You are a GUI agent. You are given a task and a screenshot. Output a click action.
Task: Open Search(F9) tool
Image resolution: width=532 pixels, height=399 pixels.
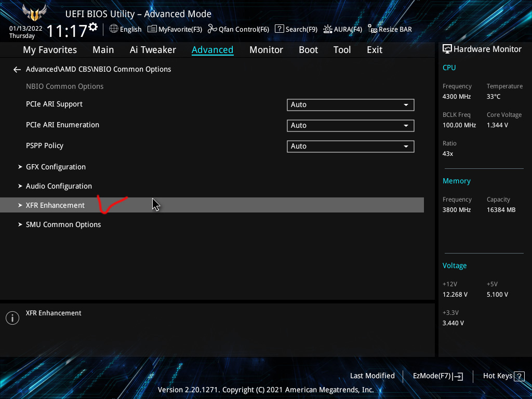pos(296,29)
